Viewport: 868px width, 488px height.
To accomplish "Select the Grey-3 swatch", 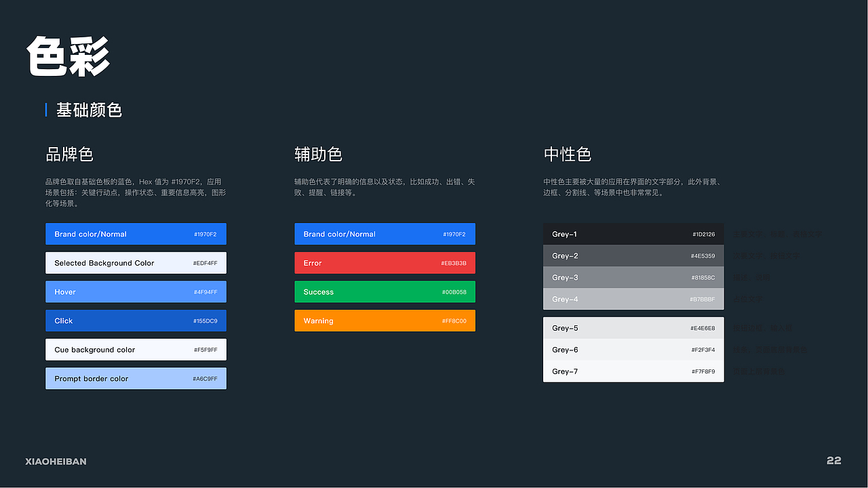I will pyautogui.click(x=633, y=277).
